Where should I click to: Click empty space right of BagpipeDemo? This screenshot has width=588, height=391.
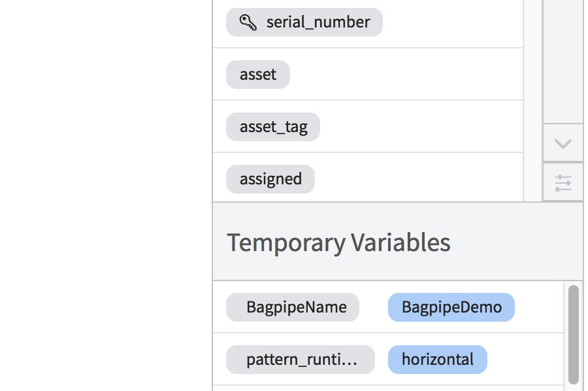(x=539, y=307)
